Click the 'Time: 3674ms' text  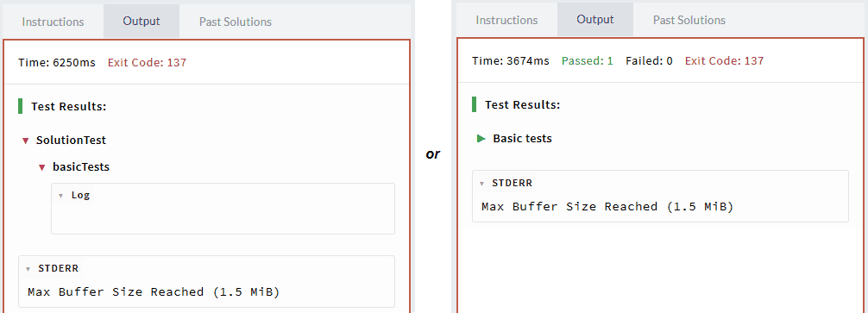[x=511, y=61]
